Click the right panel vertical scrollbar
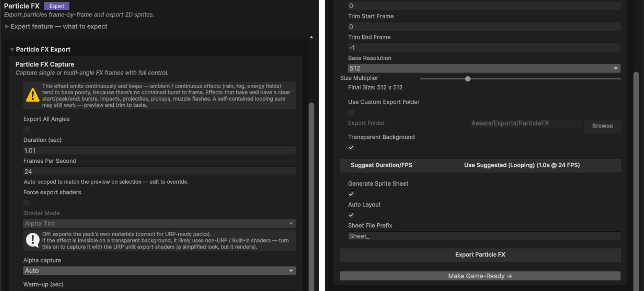Viewport: 644px width, 291px height. [x=636, y=182]
